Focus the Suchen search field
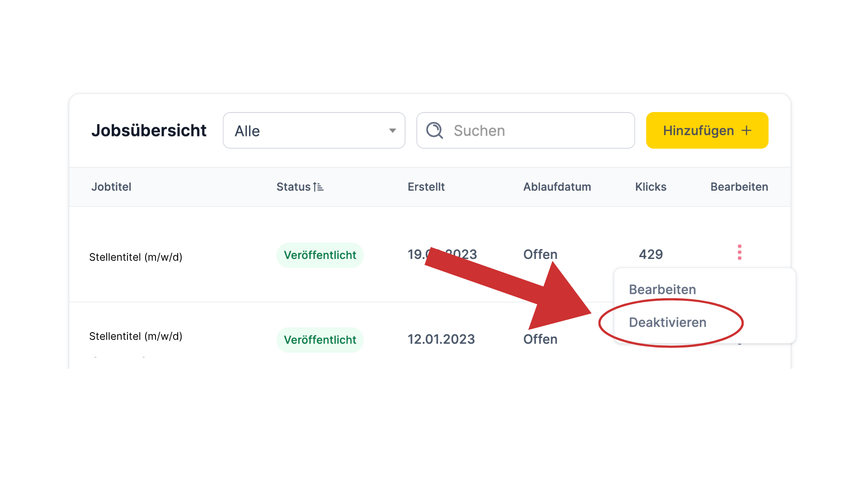Viewport: 868px width, 488px height. click(526, 131)
